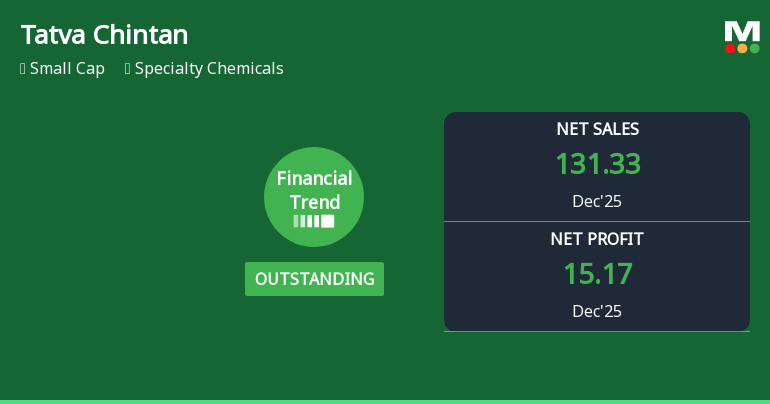Viewport: 770px width, 404px height.
Task: Click the Dec'25 date under Net Profit
Action: pyautogui.click(x=597, y=311)
